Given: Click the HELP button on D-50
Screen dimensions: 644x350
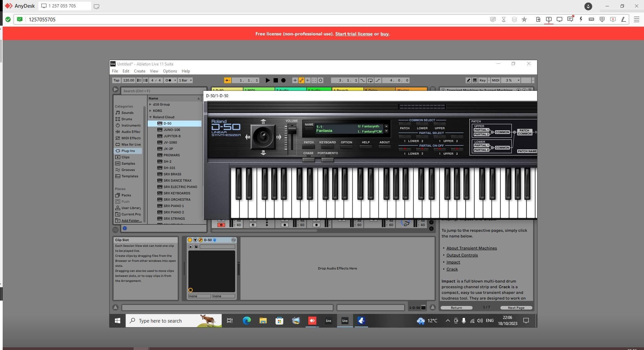Looking at the screenshot, I should point(365,147).
